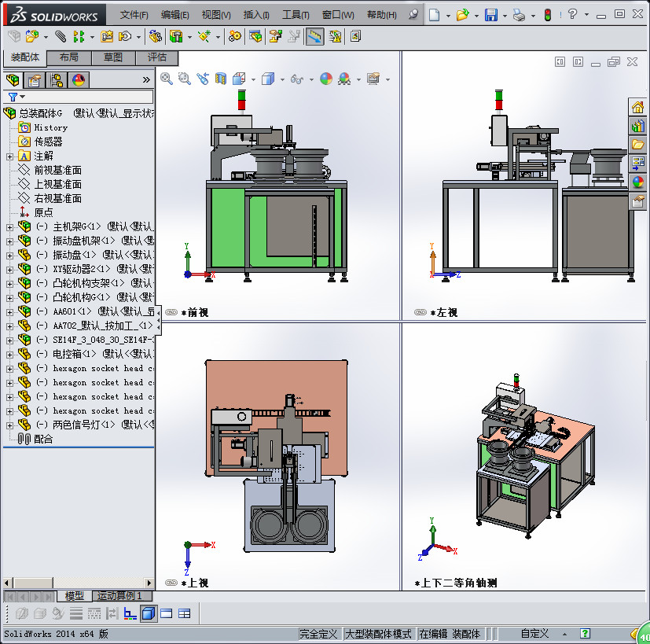Open the Design Library task pane icon
The height and width of the screenshot is (644, 650).
[637, 126]
